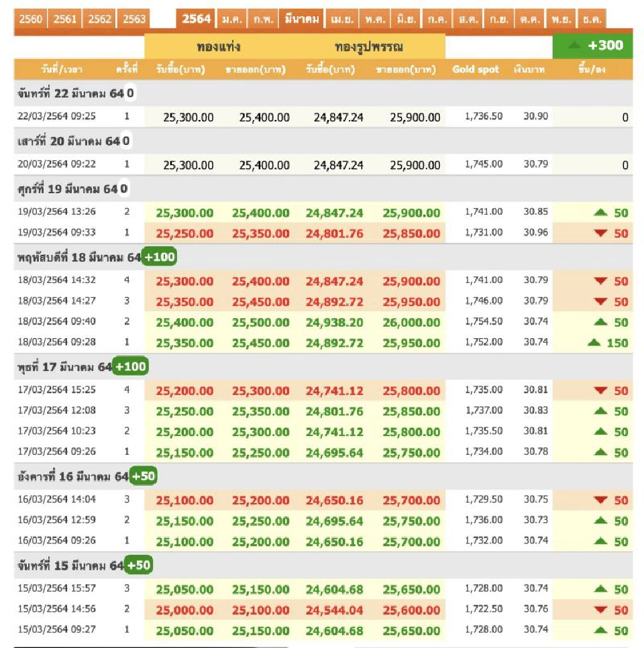Click red down arrow on 16/03/2564 14:04 row

click(601, 500)
